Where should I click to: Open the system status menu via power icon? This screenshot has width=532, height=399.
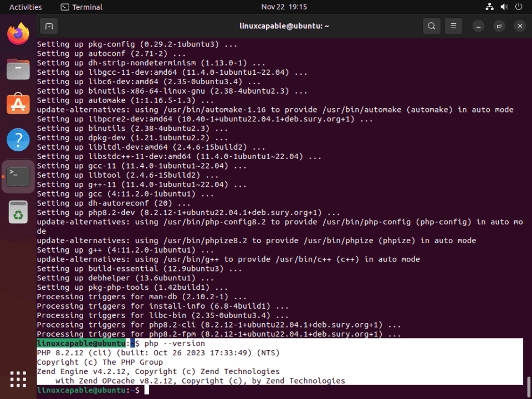(x=518, y=7)
